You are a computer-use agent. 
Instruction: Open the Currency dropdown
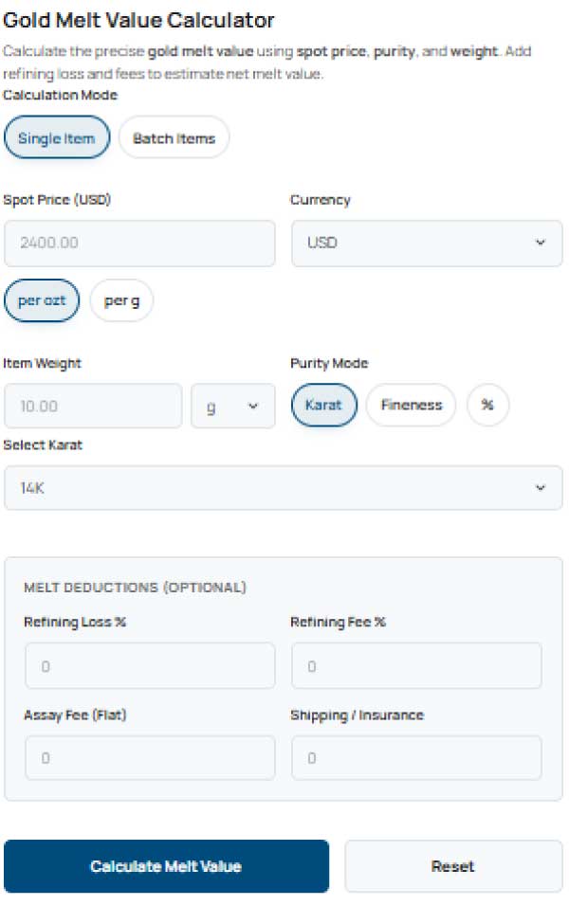coord(426,244)
